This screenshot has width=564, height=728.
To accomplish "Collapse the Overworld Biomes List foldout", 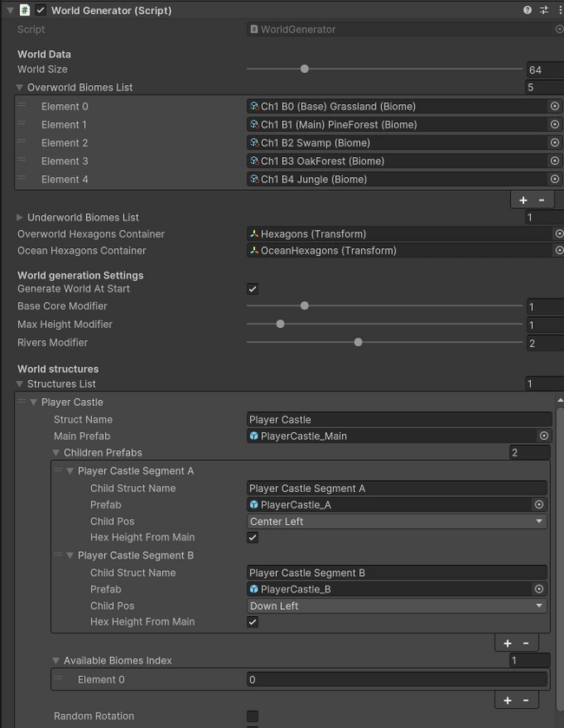I will coord(20,88).
